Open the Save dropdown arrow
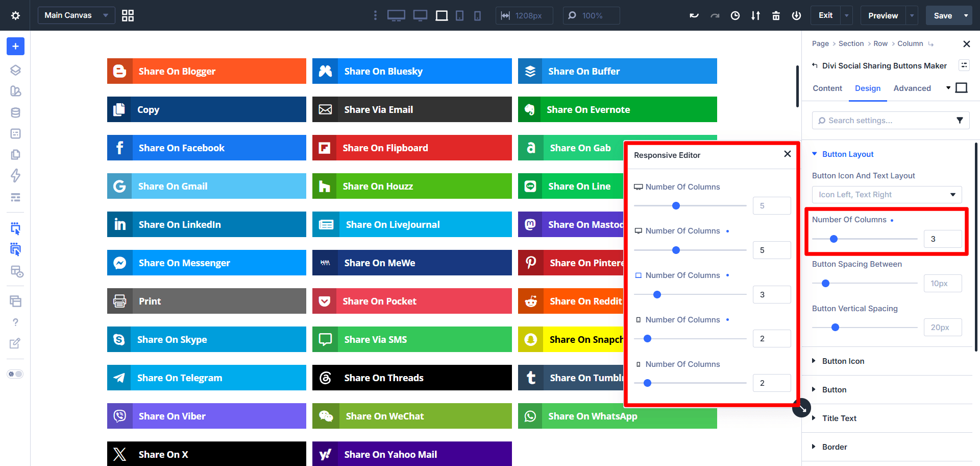This screenshot has width=980, height=466. 966,15
